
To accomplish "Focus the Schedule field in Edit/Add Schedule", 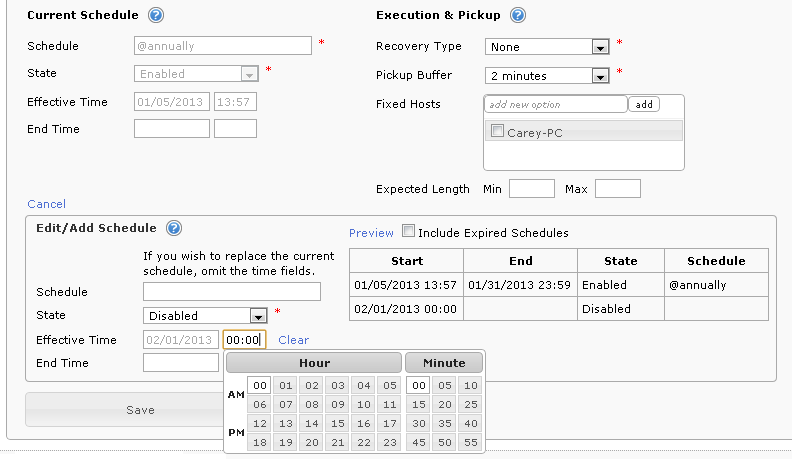I will tap(231, 291).
